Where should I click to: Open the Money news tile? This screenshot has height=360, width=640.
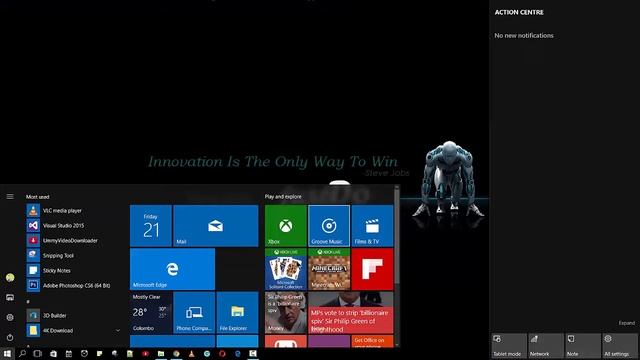click(286, 312)
